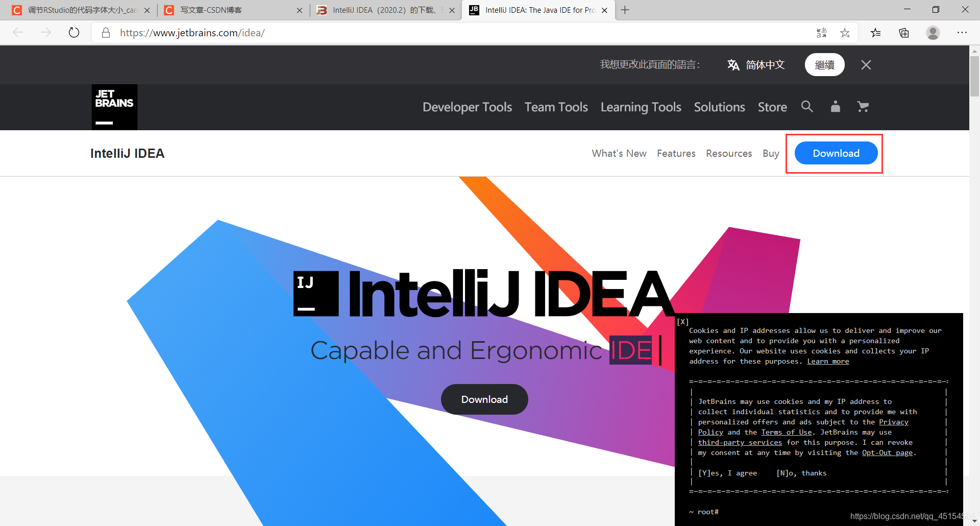Click the black Download button in hero

click(484, 399)
